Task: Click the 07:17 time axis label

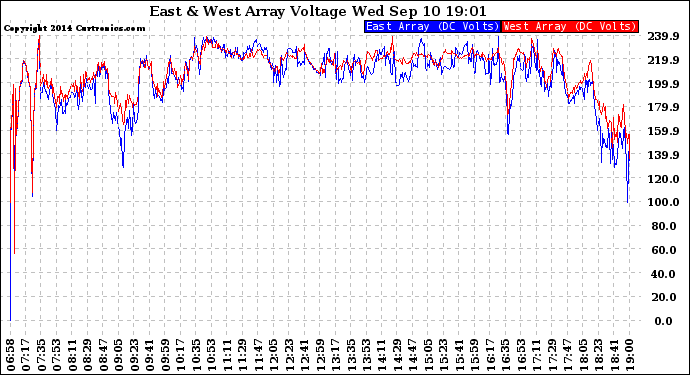Action: (26, 355)
